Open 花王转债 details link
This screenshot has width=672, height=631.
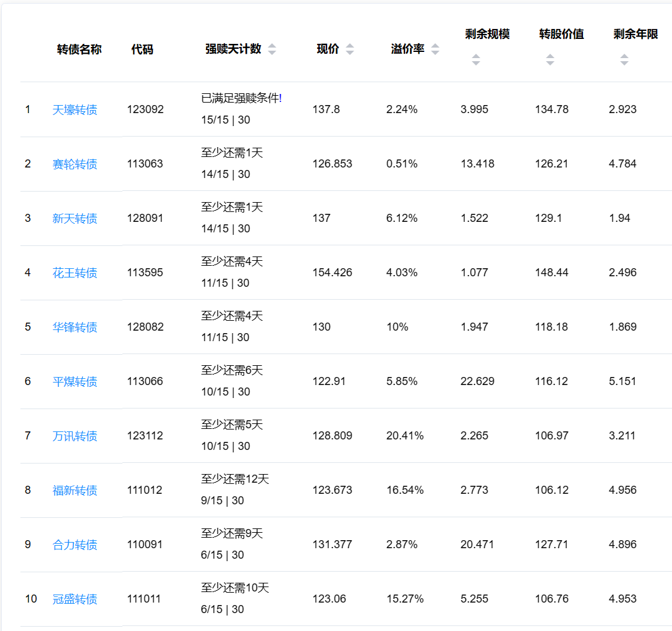[x=75, y=273]
